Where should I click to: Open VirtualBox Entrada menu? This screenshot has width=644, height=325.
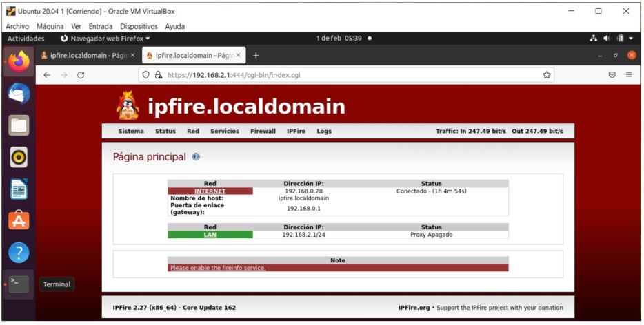[x=100, y=26]
